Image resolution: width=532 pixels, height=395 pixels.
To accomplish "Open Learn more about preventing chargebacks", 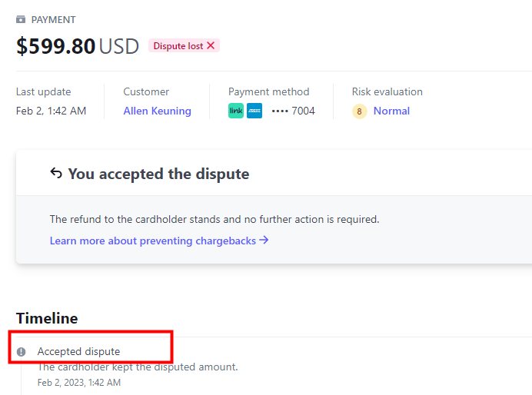I will point(152,241).
